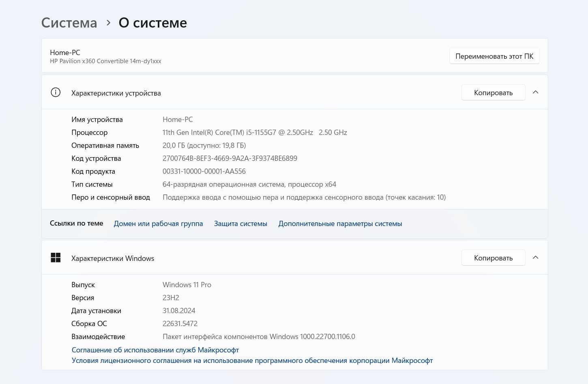Viewport: 588px width, 384px height.
Task: Click the Тип системы label
Action: pos(92,184)
